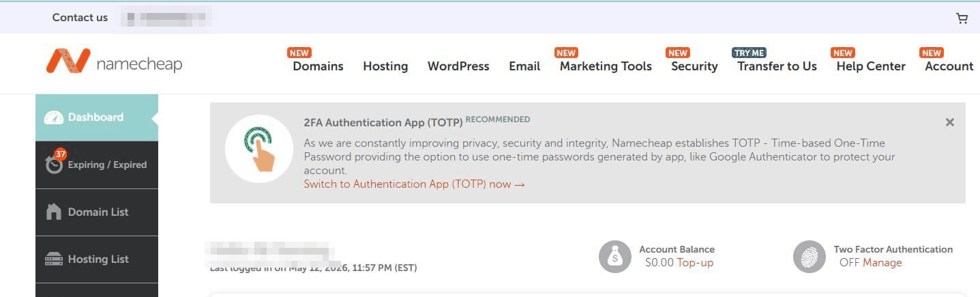
Task: Open the Marketing Tools menu
Action: click(606, 66)
